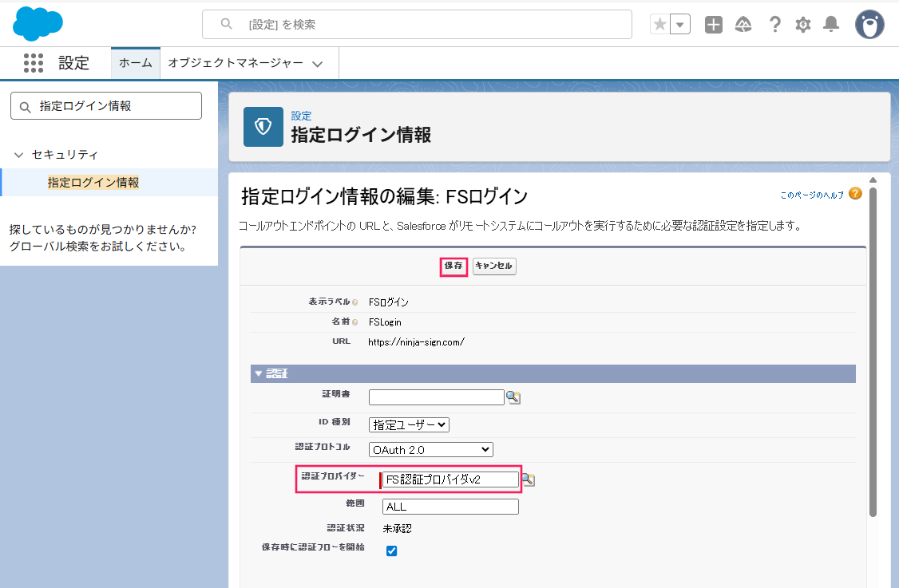The height and width of the screenshot is (588, 899).
Task: Open the user avatar profile menu
Action: [x=869, y=25]
